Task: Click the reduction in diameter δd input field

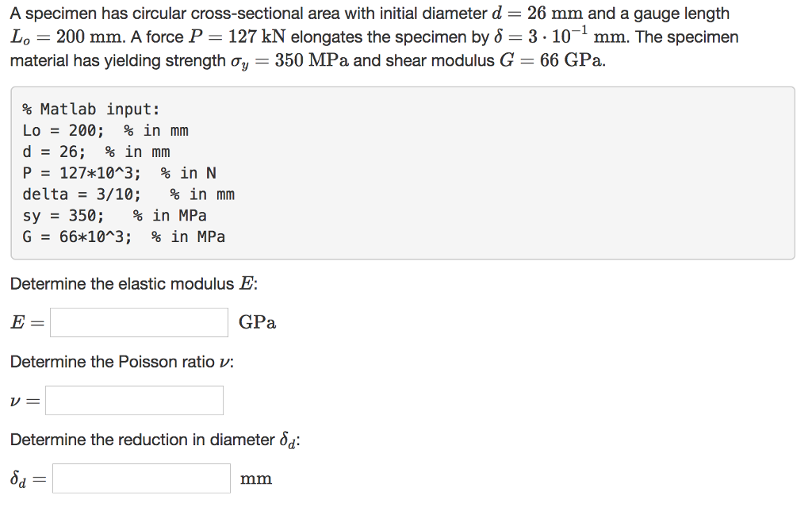Action: coord(141,478)
